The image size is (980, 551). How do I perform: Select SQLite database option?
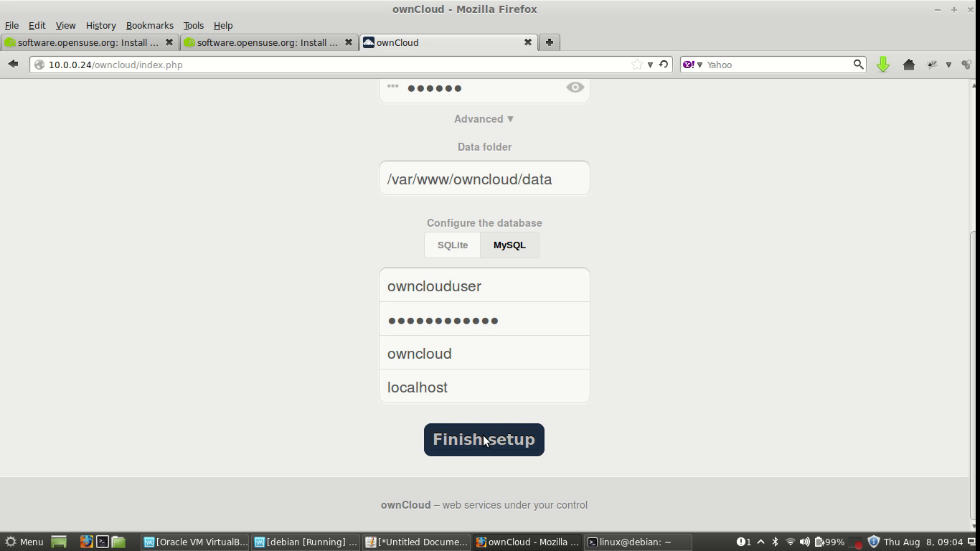[453, 245]
